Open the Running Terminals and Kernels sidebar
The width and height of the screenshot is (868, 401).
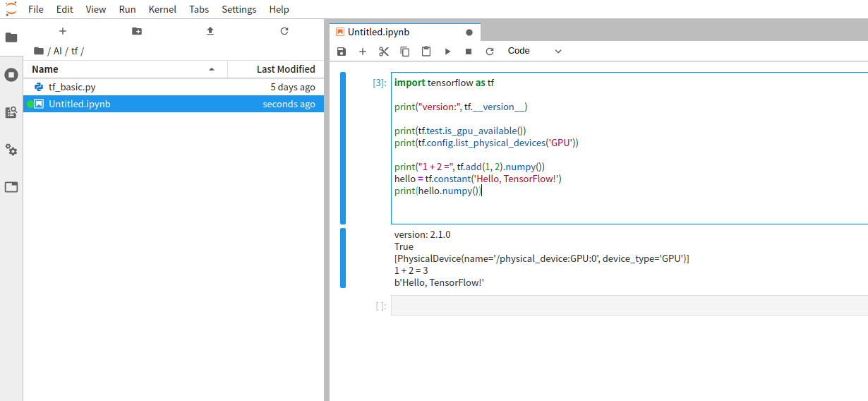pos(11,75)
